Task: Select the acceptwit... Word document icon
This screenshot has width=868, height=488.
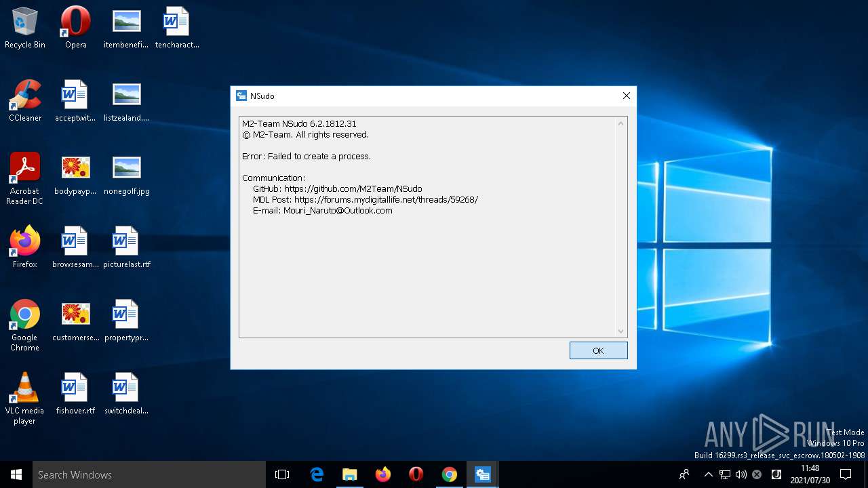Action: click(75, 102)
